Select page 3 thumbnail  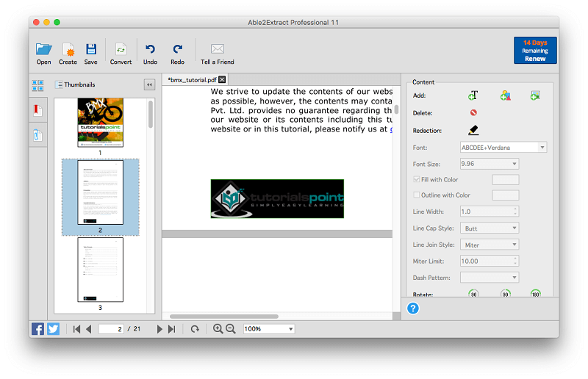point(100,270)
